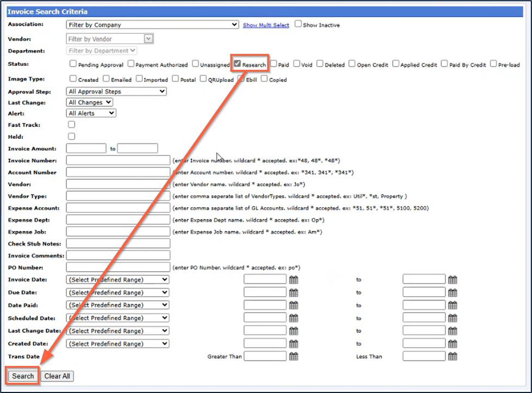Open calendar for Due Date start field
Screen dimensions: 532x393
pyautogui.click(x=293, y=292)
